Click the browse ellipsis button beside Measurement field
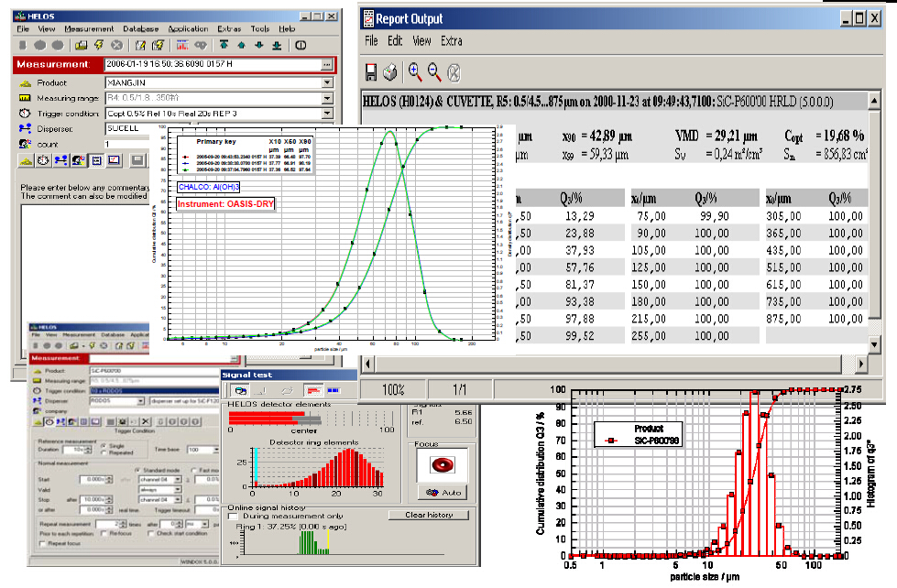Image resolution: width=897 pixels, height=588 pixels. point(327,65)
